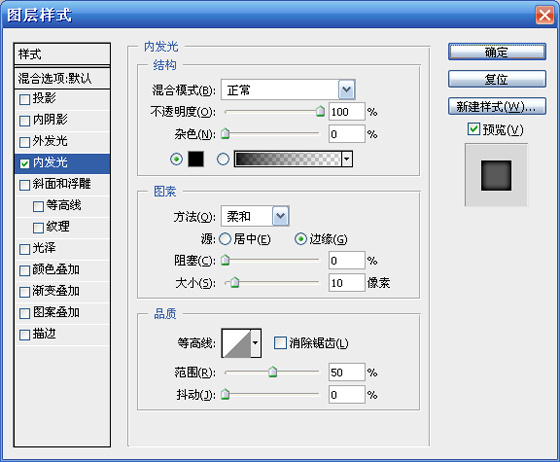Viewport: 560px width, 462px height.
Task: Select the gradient radio button option
Action: tap(223, 159)
